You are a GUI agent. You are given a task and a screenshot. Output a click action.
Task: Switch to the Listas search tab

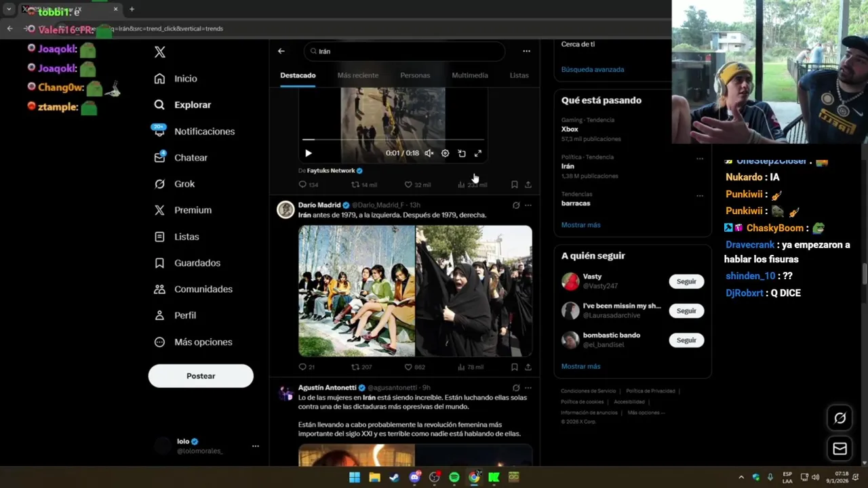click(519, 75)
